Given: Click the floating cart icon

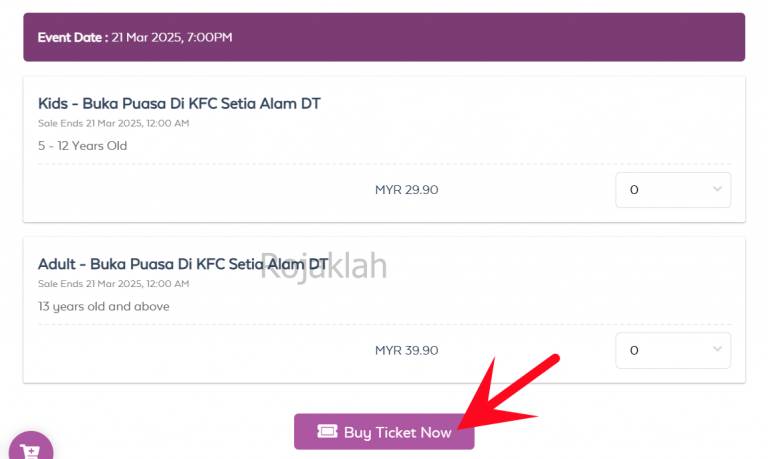Looking at the screenshot, I should tap(31, 447).
